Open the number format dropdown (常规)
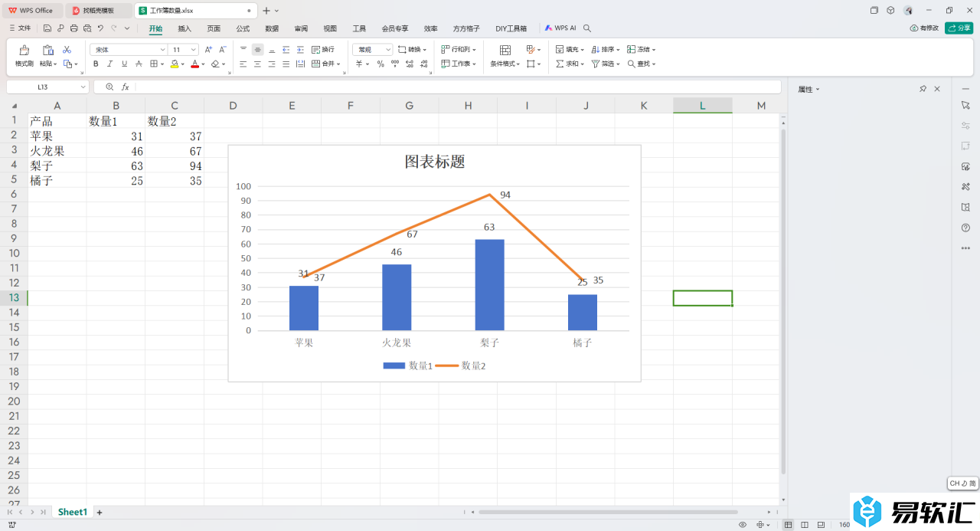Viewport: 980px width, 531px height. pos(388,49)
